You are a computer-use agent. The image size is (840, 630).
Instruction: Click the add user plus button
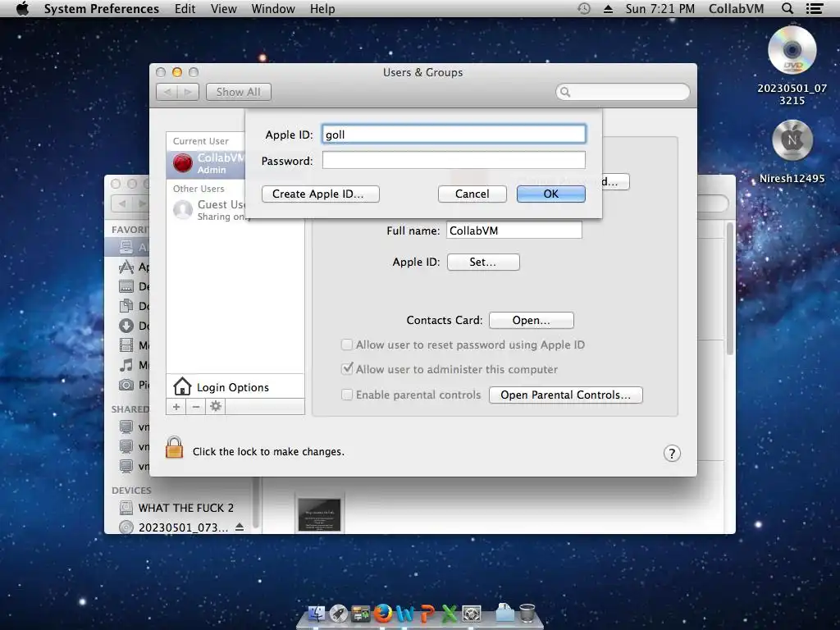pos(176,407)
